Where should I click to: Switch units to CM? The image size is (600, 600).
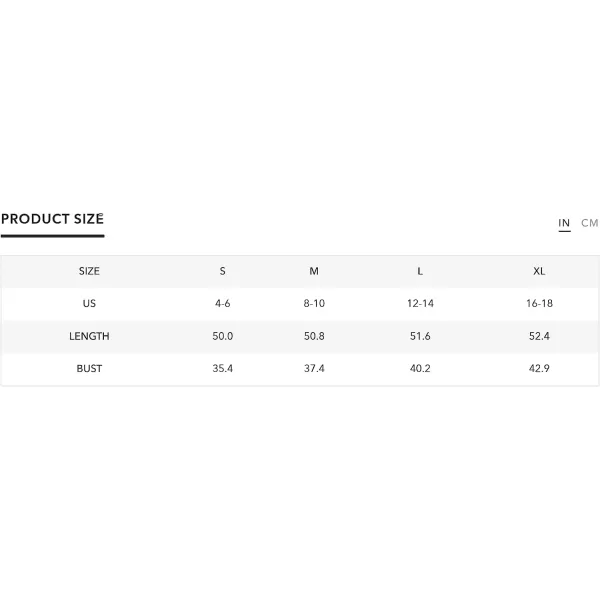pyautogui.click(x=589, y=223)
